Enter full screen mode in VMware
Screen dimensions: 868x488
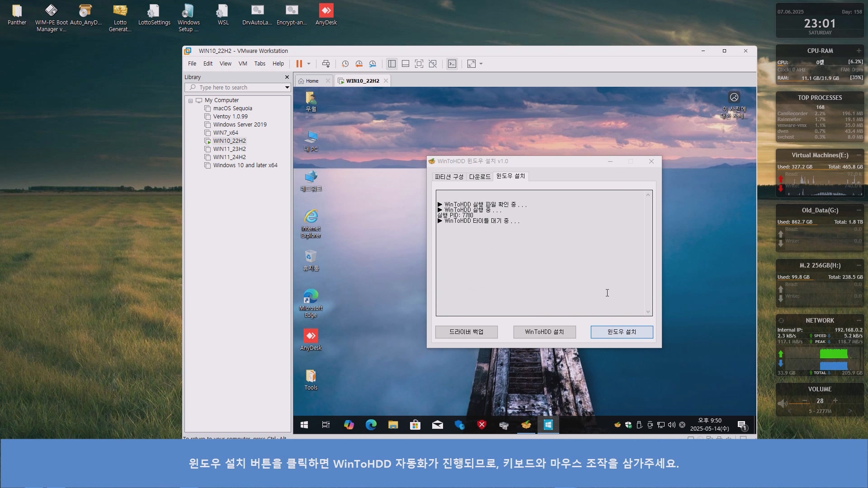coord(419,64)
